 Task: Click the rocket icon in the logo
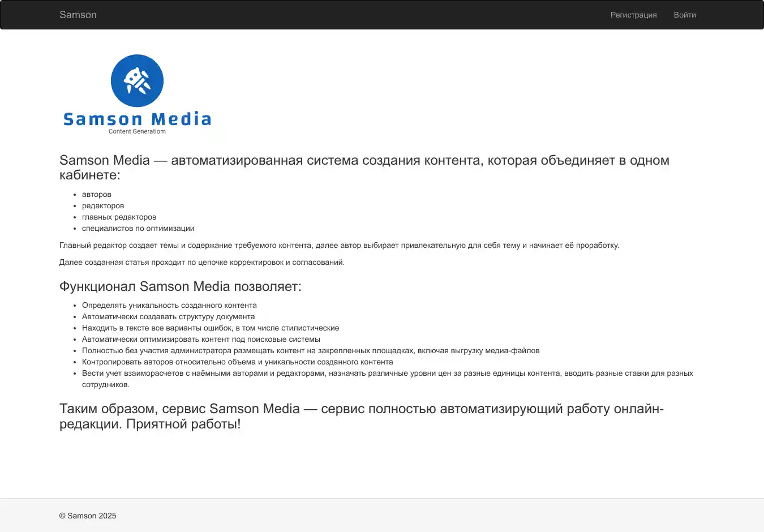click(x=137, y=81)
